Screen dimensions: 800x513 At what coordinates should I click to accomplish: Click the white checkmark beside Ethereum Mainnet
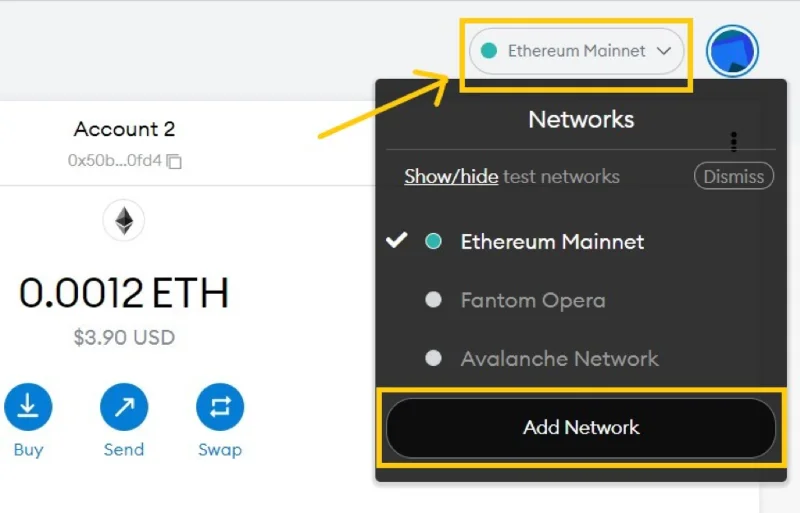coord(396,240)
